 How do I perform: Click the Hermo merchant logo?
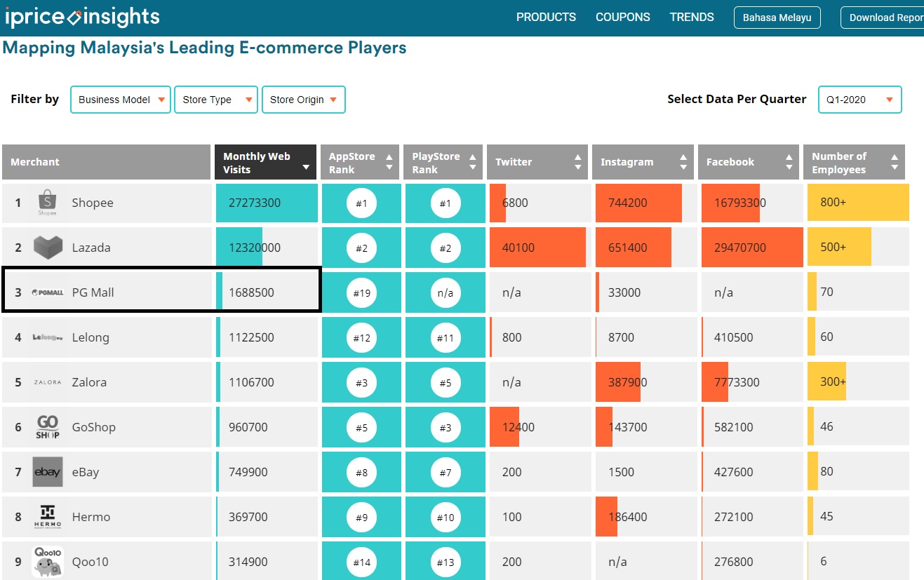[x=48, y=517]
